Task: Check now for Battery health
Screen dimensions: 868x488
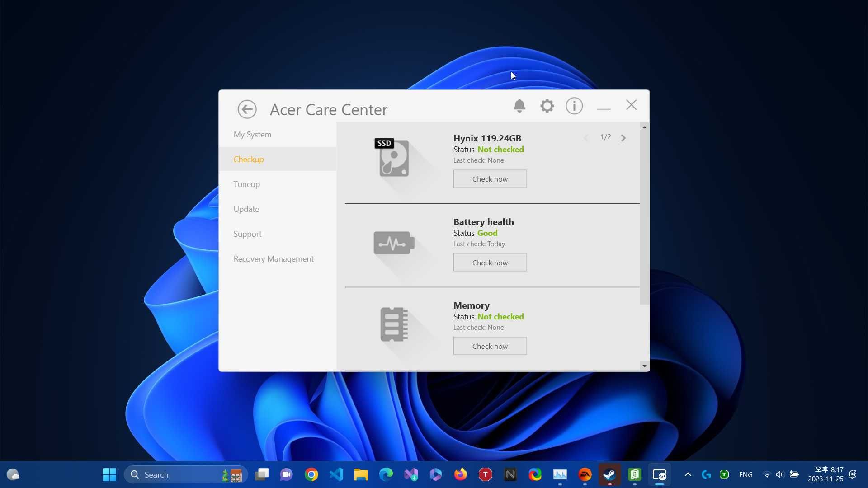Action: pos(490,263)
